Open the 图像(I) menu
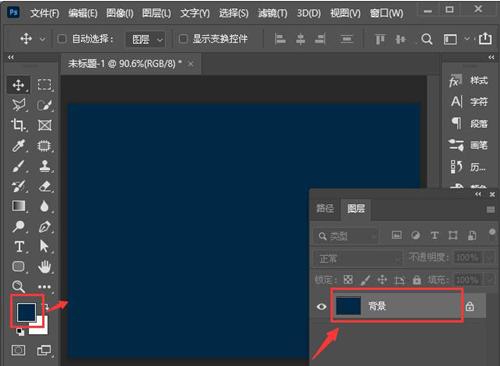Screen dimensions: 500x366 pyautogui.click(x=120, y=13)
